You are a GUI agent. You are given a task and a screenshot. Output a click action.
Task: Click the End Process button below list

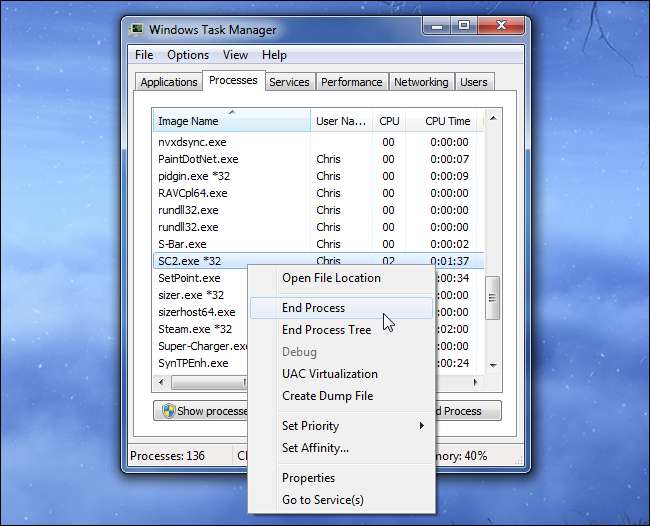(468, 411)
